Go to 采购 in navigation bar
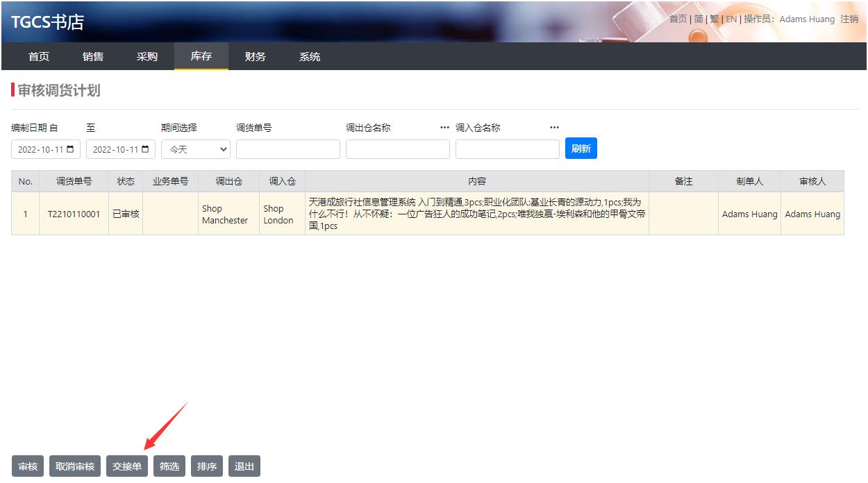The image size is (868, 483). pyautogui.click(x=147, y=56)
